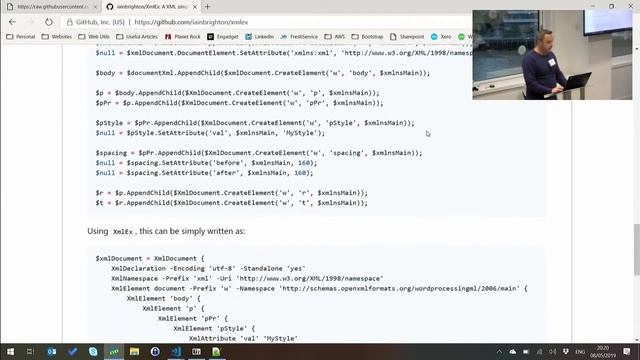Open a new browser tab with plus
Screen dimensions: 640x360
[x=207, y=7]
